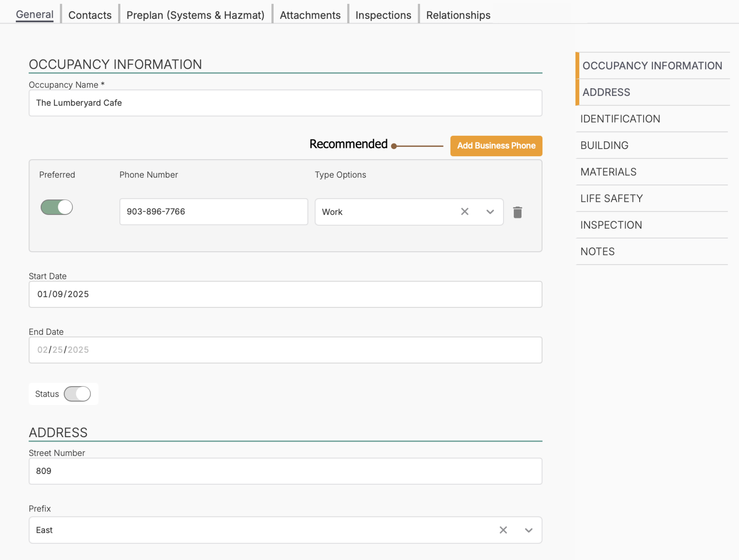Clear the Work phone type selection
The height and width of the screenshot is (560, 739).
(464, 211)
